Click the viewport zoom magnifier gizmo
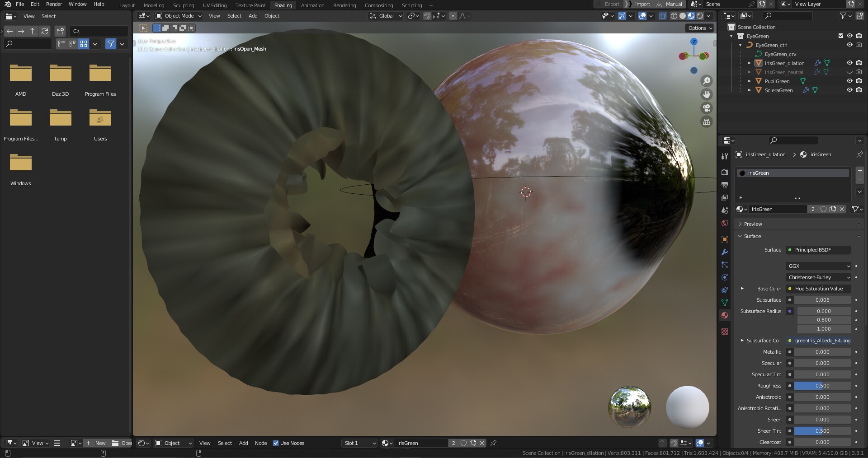Screen dimensions: 868x458 click(706, 81)
